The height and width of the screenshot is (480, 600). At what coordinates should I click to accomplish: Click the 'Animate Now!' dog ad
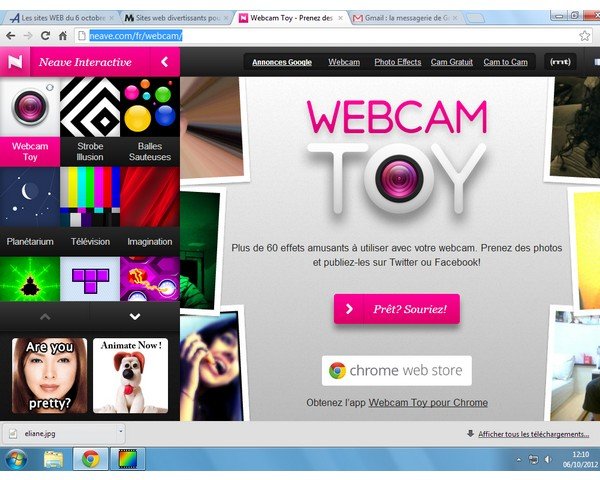pos(130,376)
